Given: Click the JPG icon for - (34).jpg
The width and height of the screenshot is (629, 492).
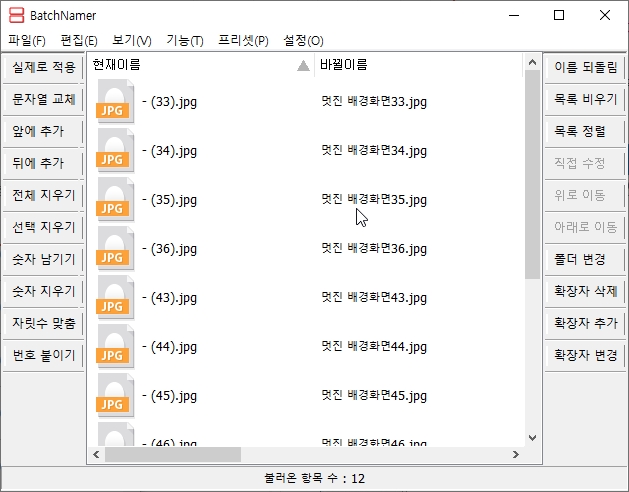Looking at the screenshot, I should 115,150.
